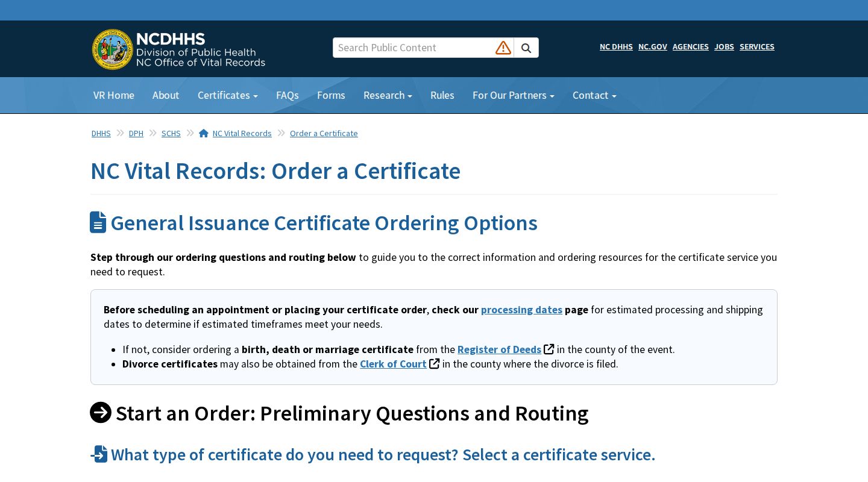This screenshot has width=868, height=482.
Task: Go to VR Home in navigation
Action: pos(114,95)
